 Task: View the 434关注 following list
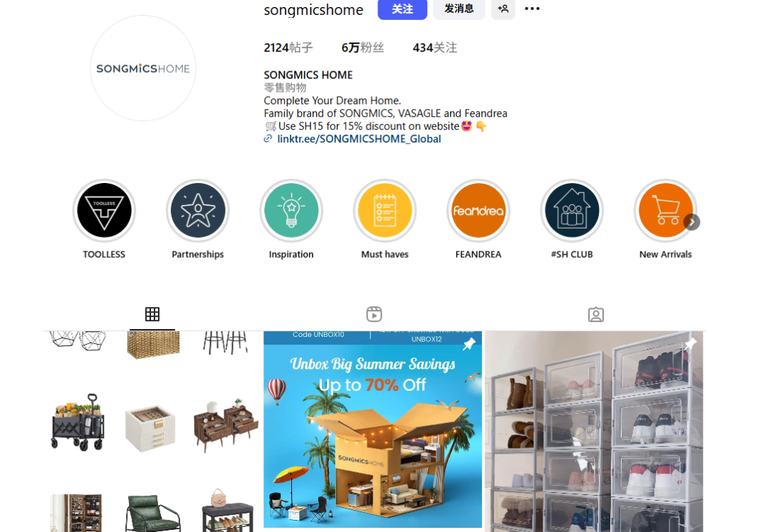tap(435, 48)
